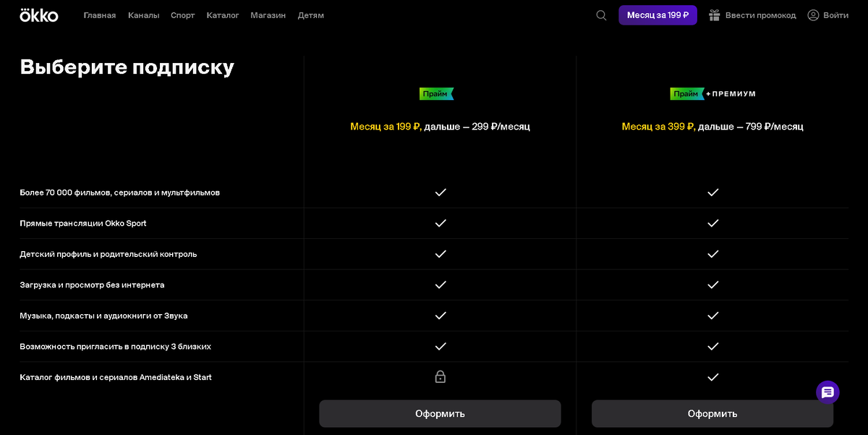Open the Детям section
The width and height of the screenshot is (868, 435).
click(x=311, y=15)
